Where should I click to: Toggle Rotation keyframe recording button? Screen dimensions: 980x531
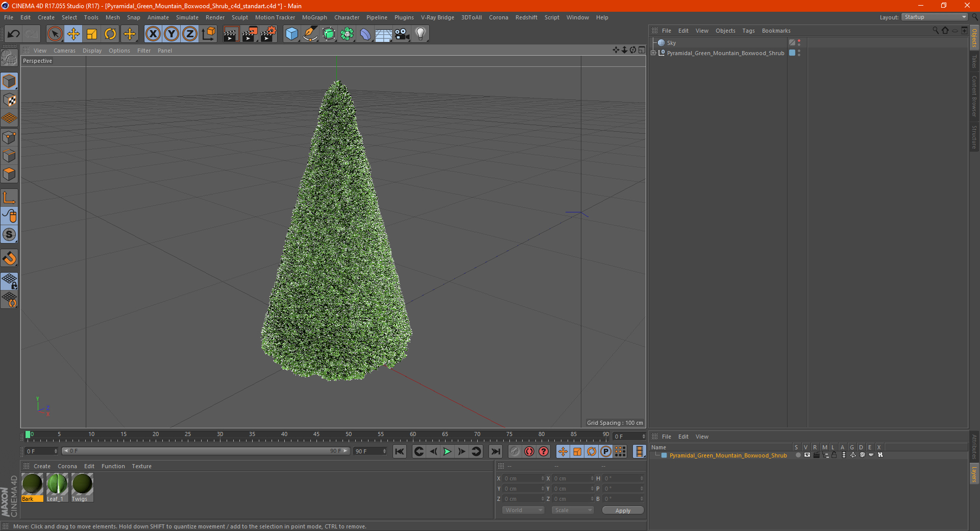tap(592, 451)
